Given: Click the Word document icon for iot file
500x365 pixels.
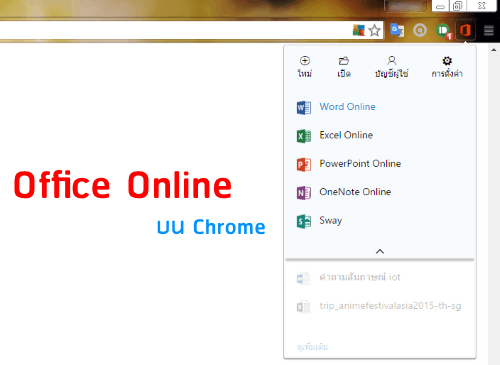Looking at the screenshot, I should click(x=303, y=278).
